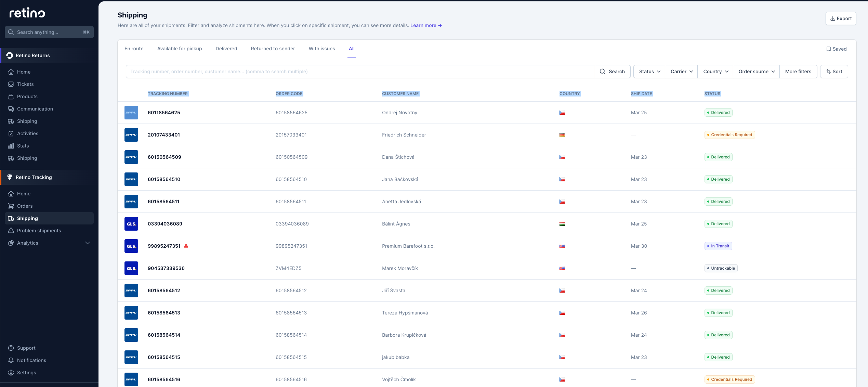Open the Stats section in sidebar
Image resolution: width=868 pixels, height=387 pixels.
pos(23,146)
